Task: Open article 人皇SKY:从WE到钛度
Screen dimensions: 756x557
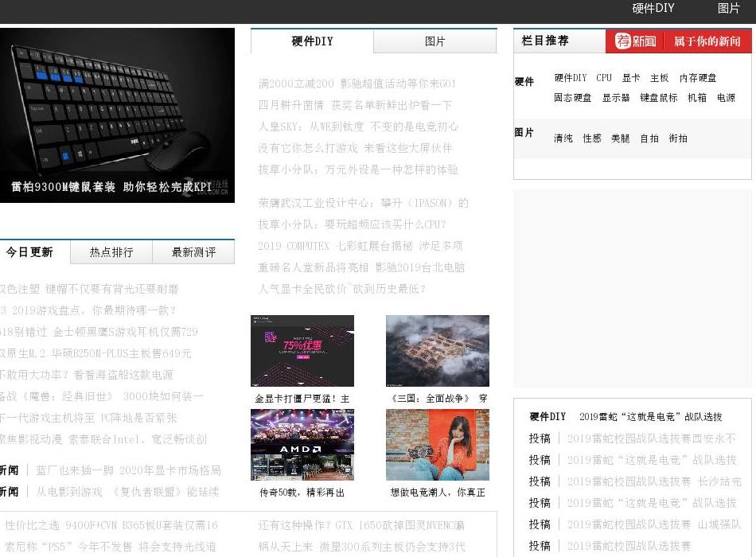Action: (x=358, y=127)
